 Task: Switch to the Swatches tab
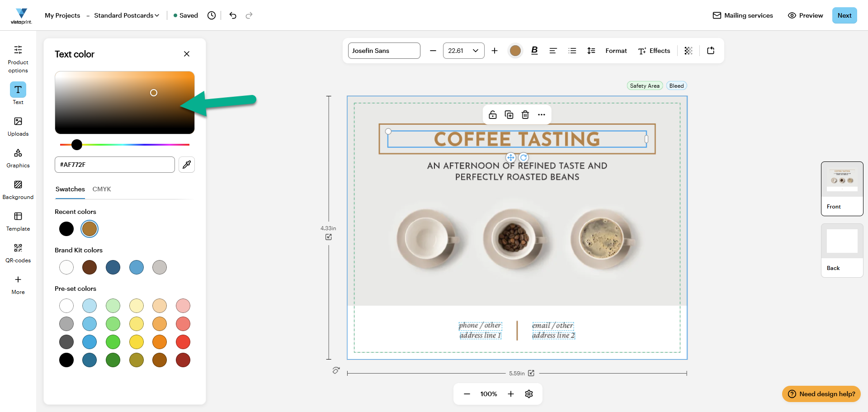70,189
